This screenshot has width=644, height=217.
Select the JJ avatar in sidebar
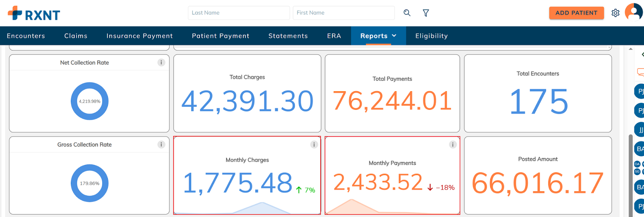(x=640, y=130)
